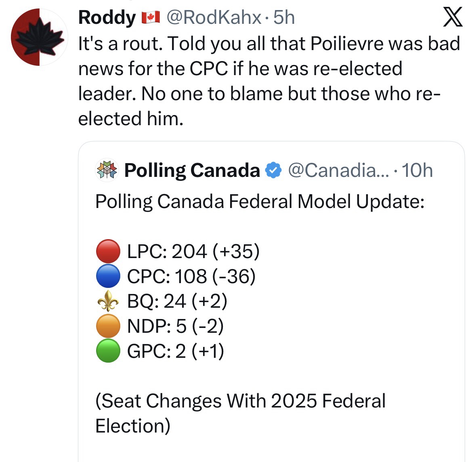Click the blue circle beside CPC
This screenshot has height=462, width=476.
108,276
